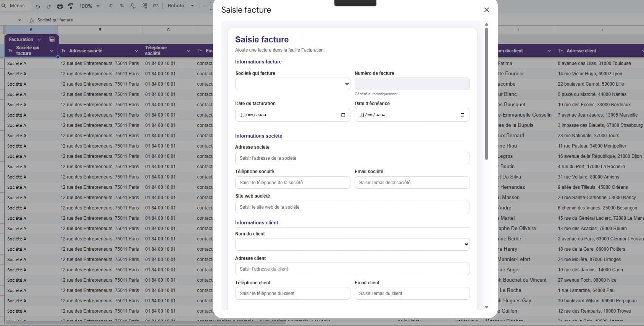Open the Nom du client column filter arrow
Image resolution: width=644 pixels, height=326 pixels.
coord(549,51)
